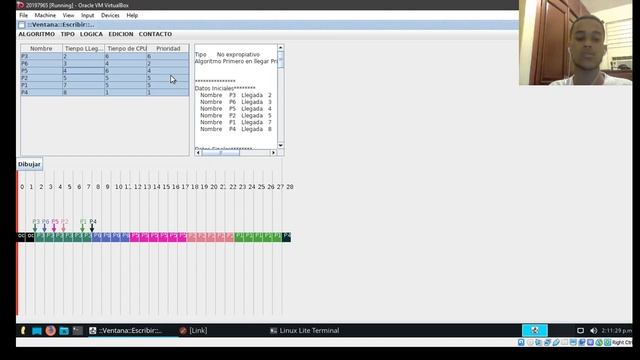Open Linux Lite start menu icon
The image size is (640, 360).
point(23,331)
